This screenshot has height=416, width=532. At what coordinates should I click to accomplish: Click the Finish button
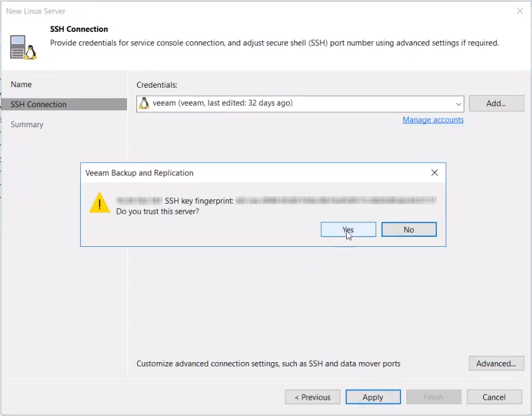pos(434,397)
